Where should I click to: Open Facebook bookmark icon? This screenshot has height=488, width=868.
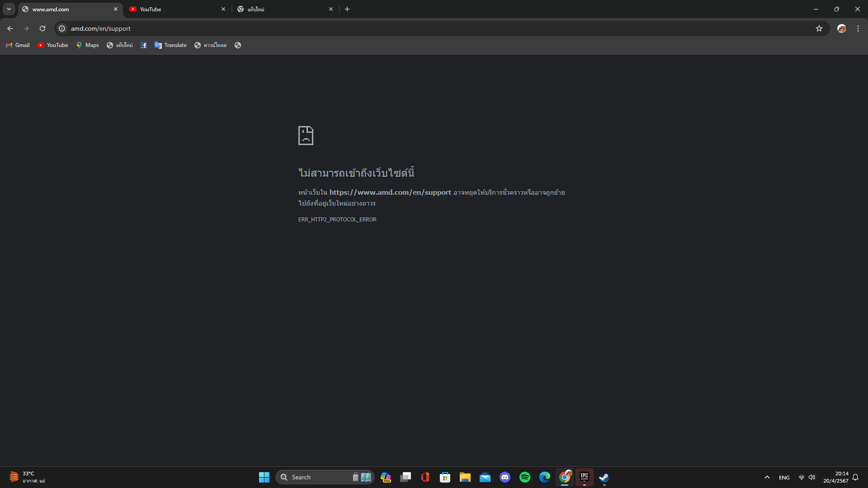144,45
